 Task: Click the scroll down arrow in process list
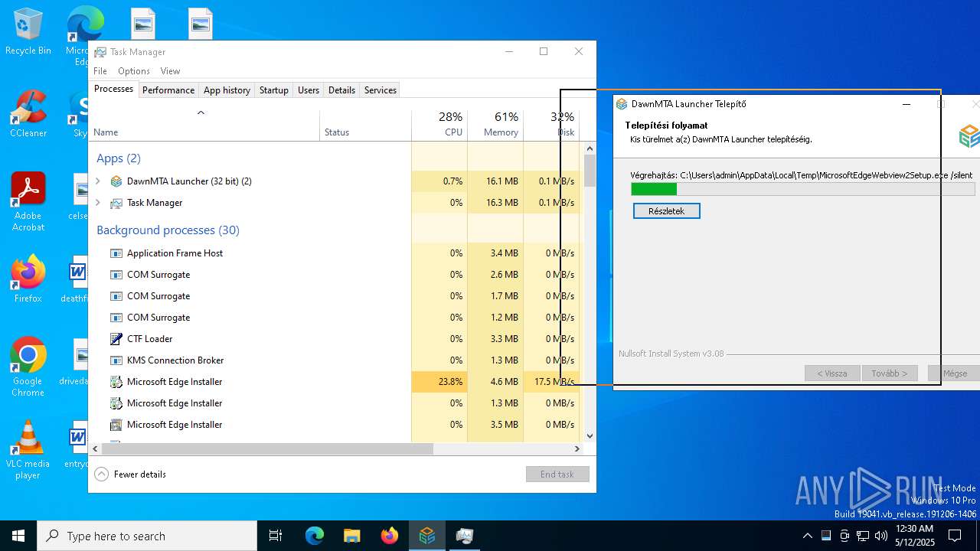click(x=590, y=436)
